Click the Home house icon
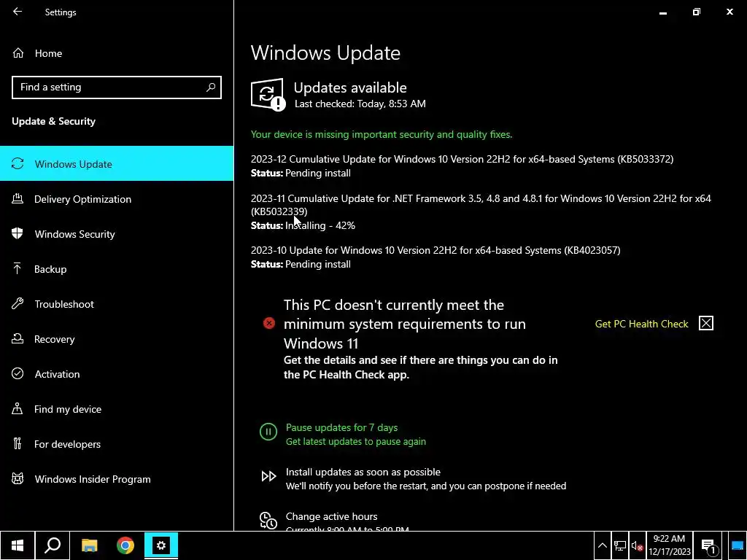 coord(18,53)
